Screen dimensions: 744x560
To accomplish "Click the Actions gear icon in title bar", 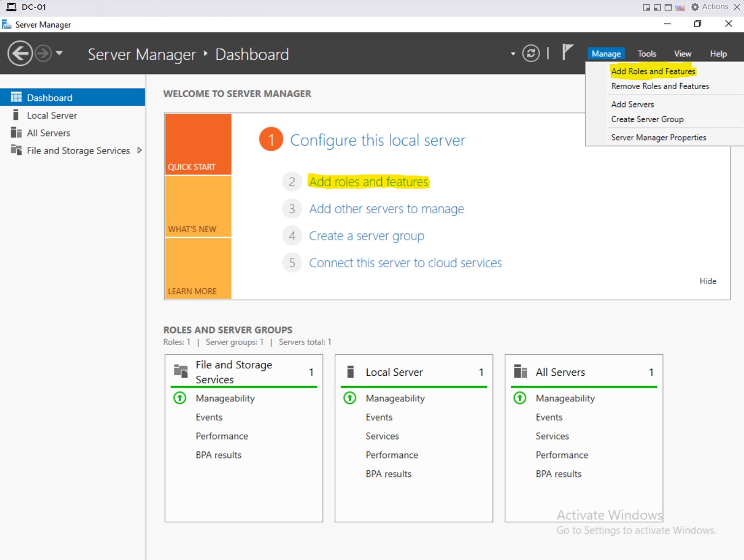I will coord(695,7).
